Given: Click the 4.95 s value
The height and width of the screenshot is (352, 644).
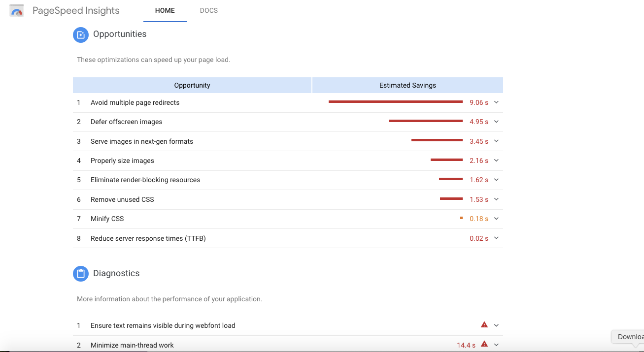Looking at the screenshot, I should 479,122.
